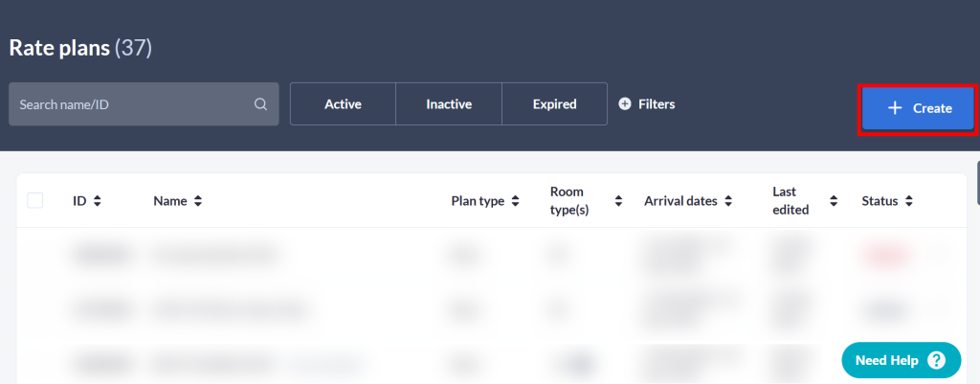Screen dimensions: 980x384
Task: Click the plus icon beside Filters
Action: point(624,103)
